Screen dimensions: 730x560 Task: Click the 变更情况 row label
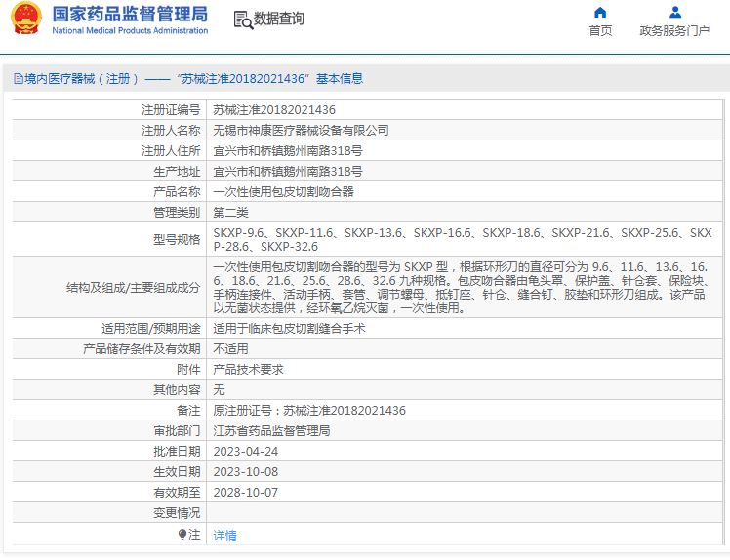pyautogui.click(x=177, y=513)
